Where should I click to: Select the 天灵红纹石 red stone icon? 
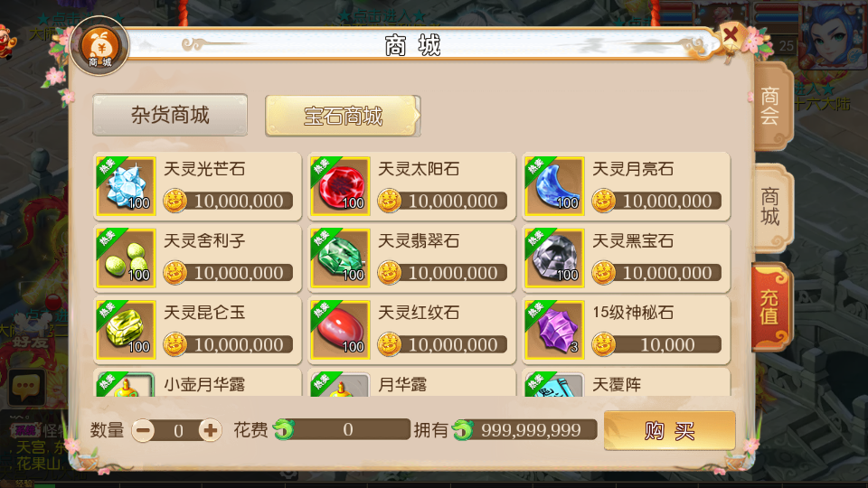pyautogui.click(x=340, y=330)
